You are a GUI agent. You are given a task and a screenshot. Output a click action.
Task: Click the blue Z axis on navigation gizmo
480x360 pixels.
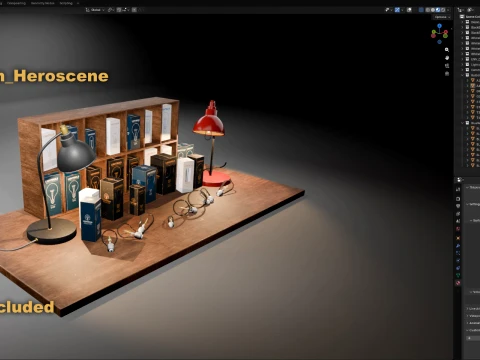[439, 26]
